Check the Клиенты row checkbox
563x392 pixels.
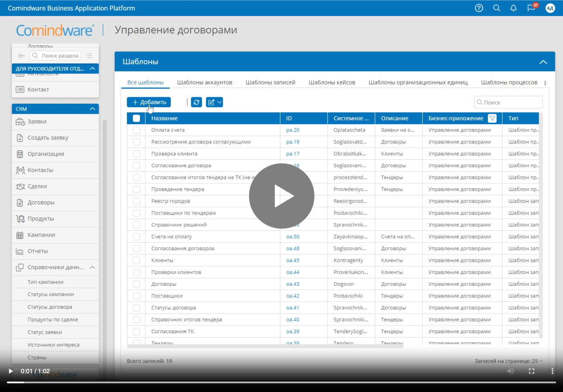pyautogui.click(x=136, y=260)
